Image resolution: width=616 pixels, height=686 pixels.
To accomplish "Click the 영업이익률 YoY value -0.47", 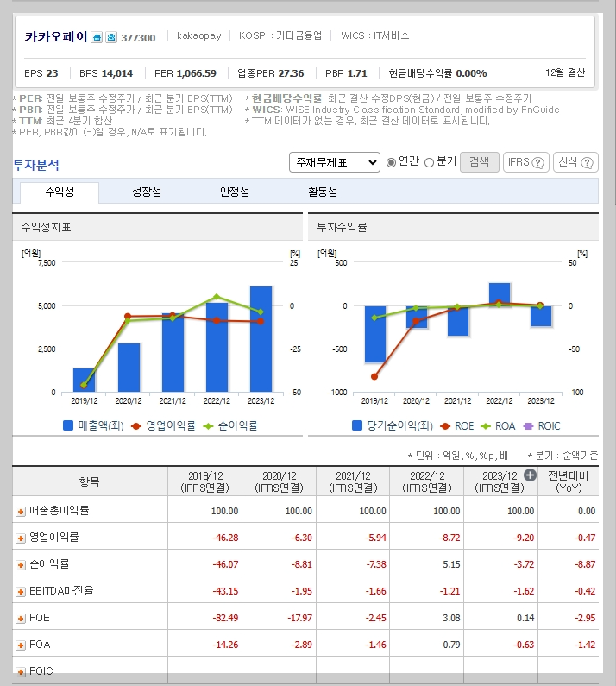I will click(x=585, y=538).
